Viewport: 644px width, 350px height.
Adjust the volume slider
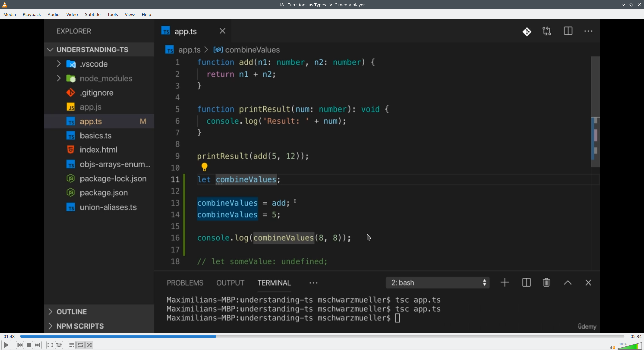[x=630, y=346]
